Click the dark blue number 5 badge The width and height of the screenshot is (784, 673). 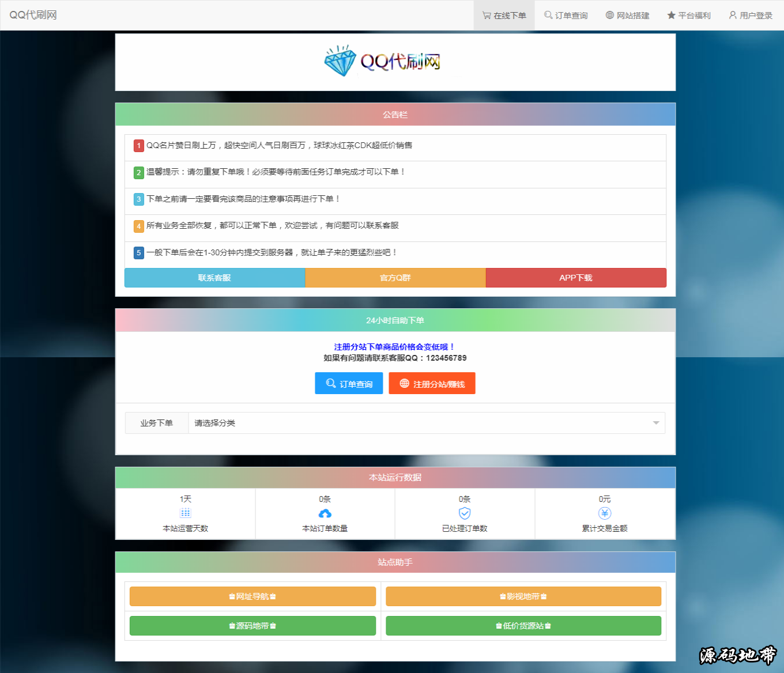click(138, 253)
